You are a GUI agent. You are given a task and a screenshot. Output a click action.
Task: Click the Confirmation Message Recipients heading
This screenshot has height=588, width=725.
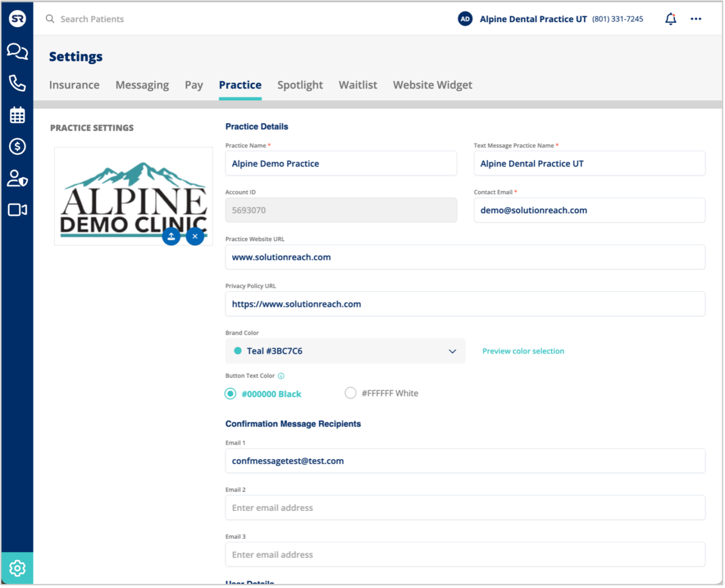pos(293,424)
